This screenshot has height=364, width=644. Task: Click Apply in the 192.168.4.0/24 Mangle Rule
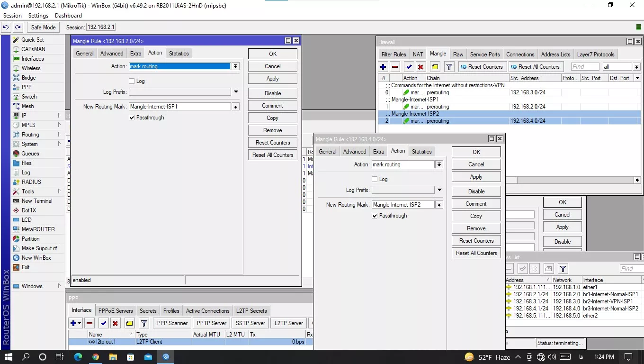click(x=476, y=177)
